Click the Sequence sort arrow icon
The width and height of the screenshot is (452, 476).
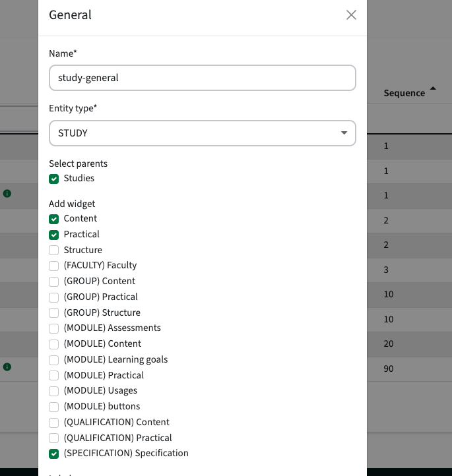click(x=433, y=88)
